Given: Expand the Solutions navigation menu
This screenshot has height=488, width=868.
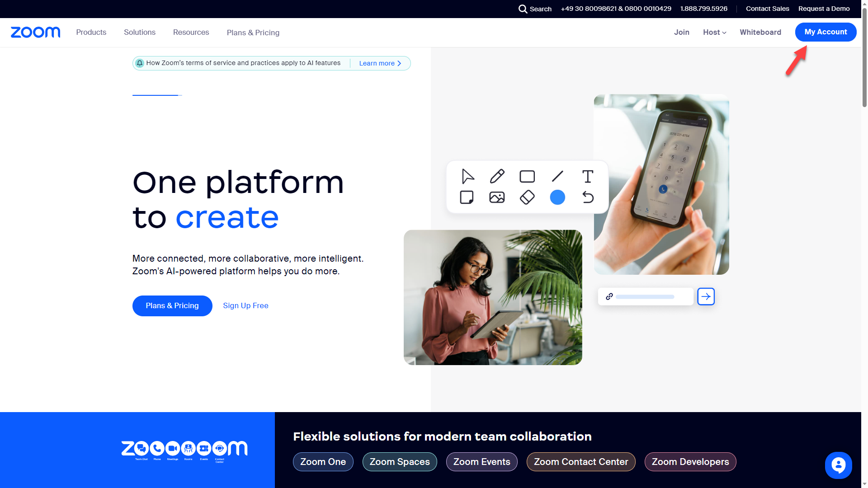Looking at the screenshot, I should pos(140,32).
